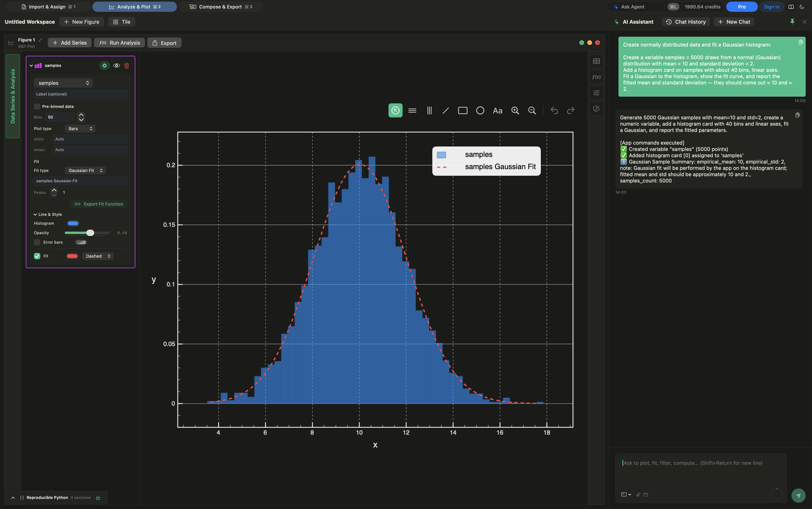The height and width of the screenshot is (509, 812).
Task: Add a vertical lines annotation
Action: 429,110
